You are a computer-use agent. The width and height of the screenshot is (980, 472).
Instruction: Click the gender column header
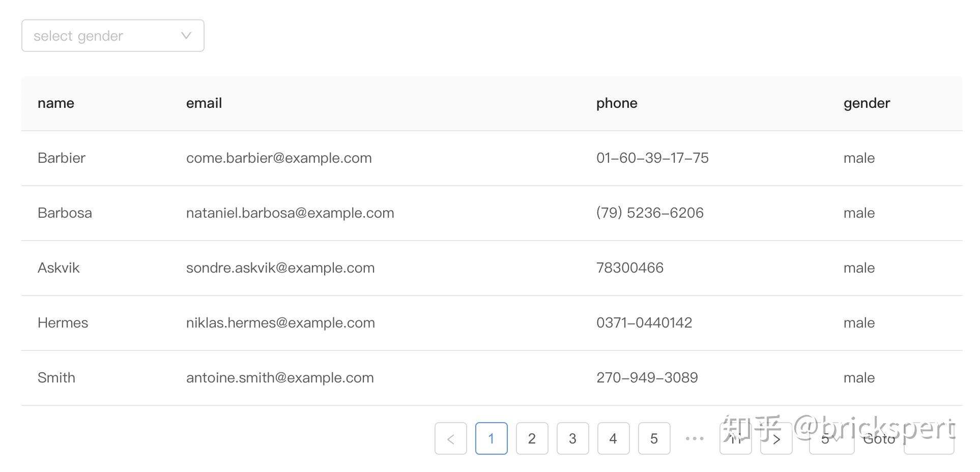[x=867, y=103]
